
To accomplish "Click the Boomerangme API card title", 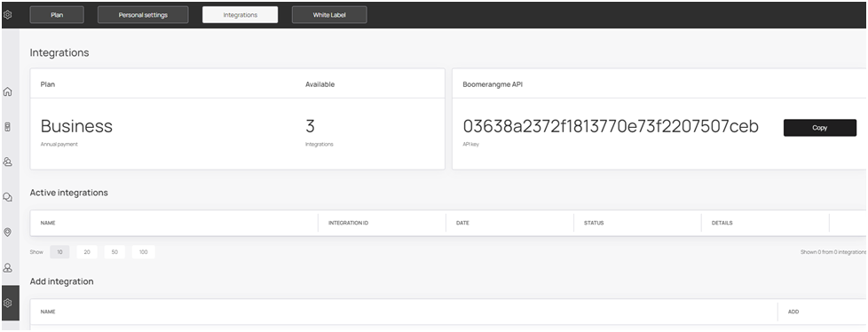I will (x=493, y=84).
